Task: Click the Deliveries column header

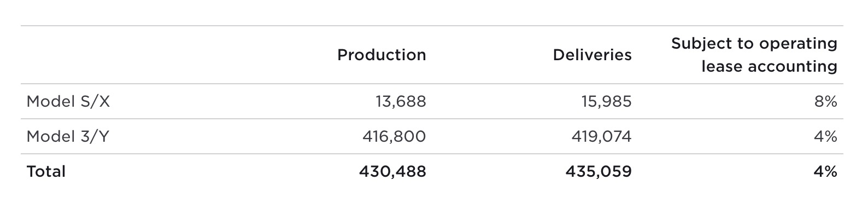Action: click(x=592, y=55)
